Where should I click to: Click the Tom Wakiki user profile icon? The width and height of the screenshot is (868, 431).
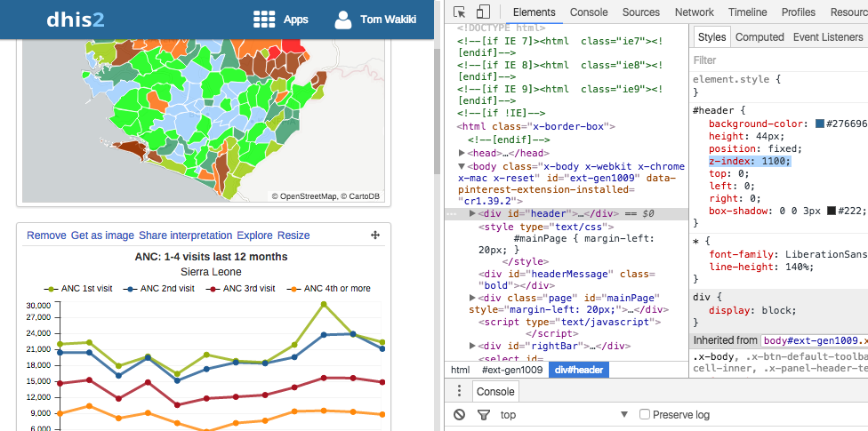coord(342,20)
